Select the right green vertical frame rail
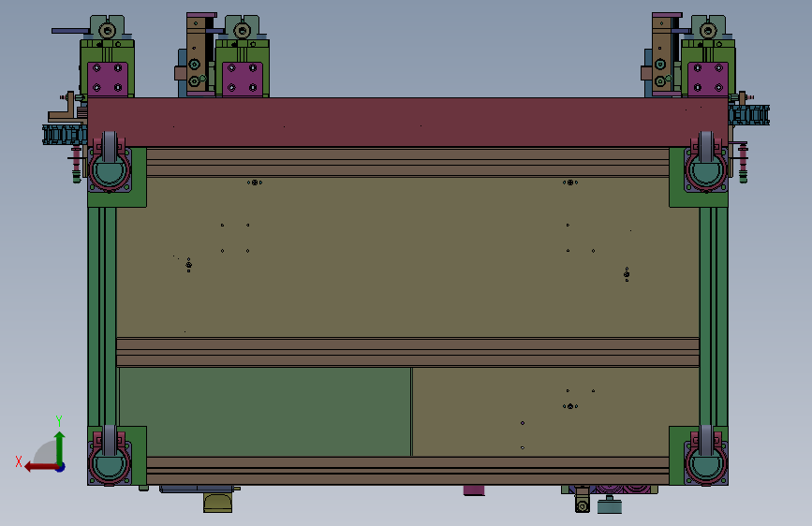Screen dimensions: 812x526 point(714,316)
